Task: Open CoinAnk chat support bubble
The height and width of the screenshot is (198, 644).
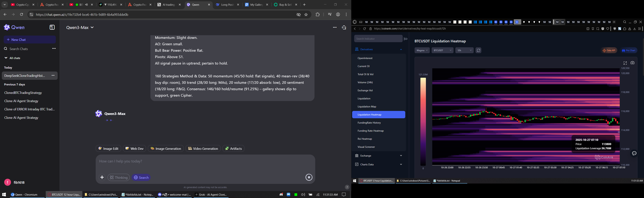Action: point(634,153)
